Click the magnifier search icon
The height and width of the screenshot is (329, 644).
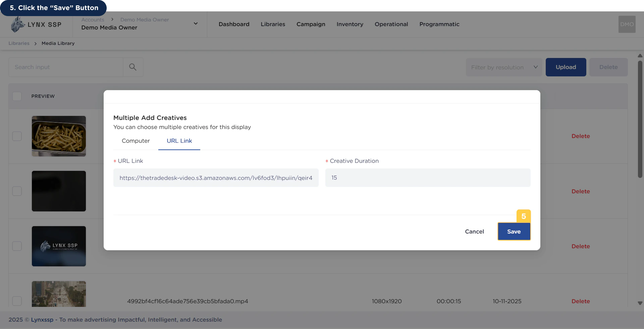tap(133, 67)
